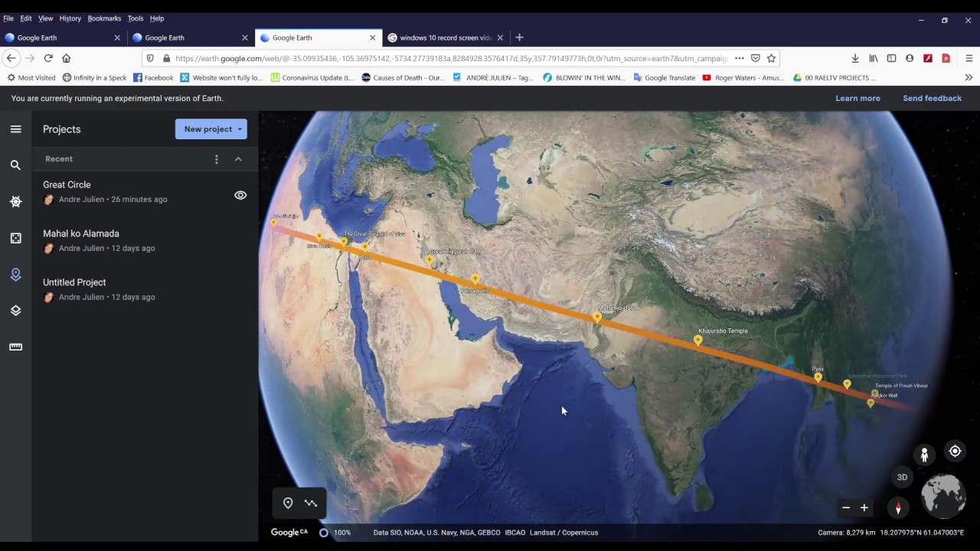Open Coronavirus Update bookmark
The height and width of the screenshot is (551, 980).
[312, 77]
